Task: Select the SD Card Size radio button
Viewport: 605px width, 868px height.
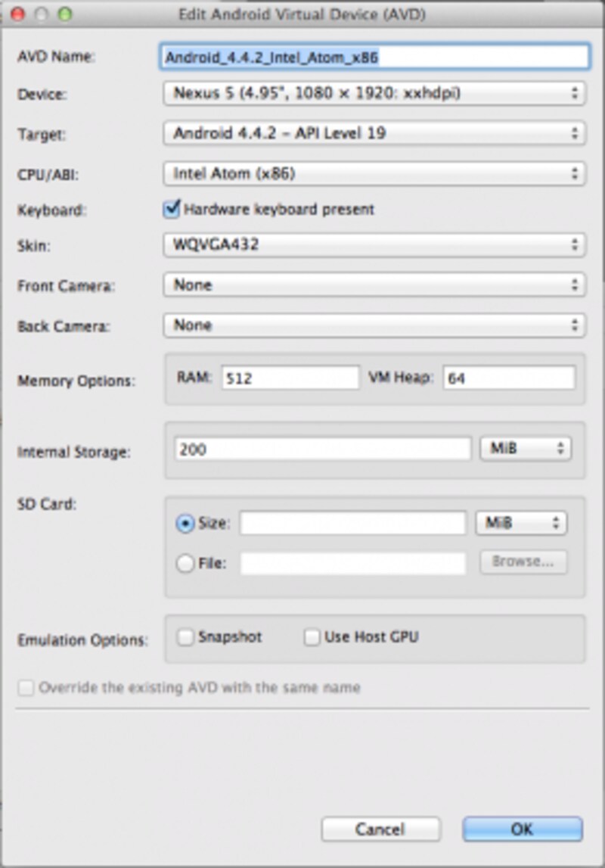Action: (x=185, y=523)
